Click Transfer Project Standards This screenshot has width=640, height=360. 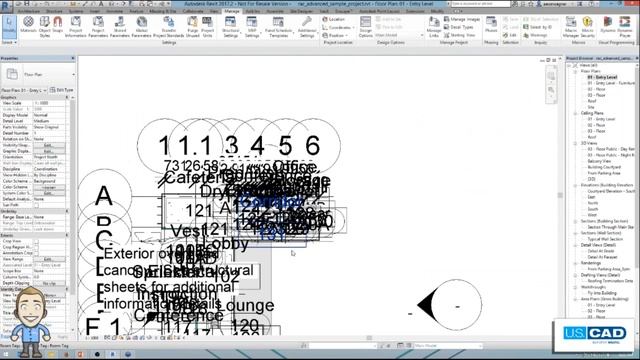[x=169, y=27]
